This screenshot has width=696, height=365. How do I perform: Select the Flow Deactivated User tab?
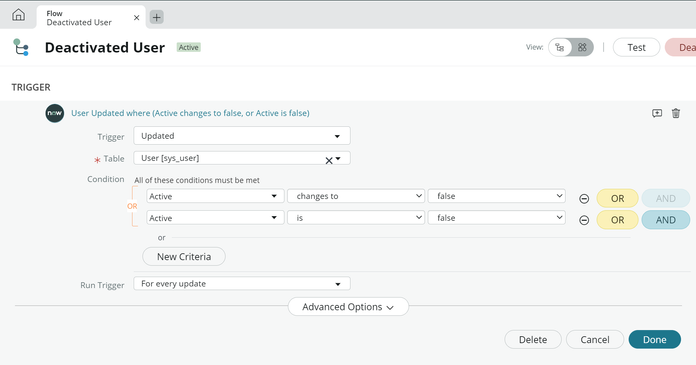(x=91, y=18)
